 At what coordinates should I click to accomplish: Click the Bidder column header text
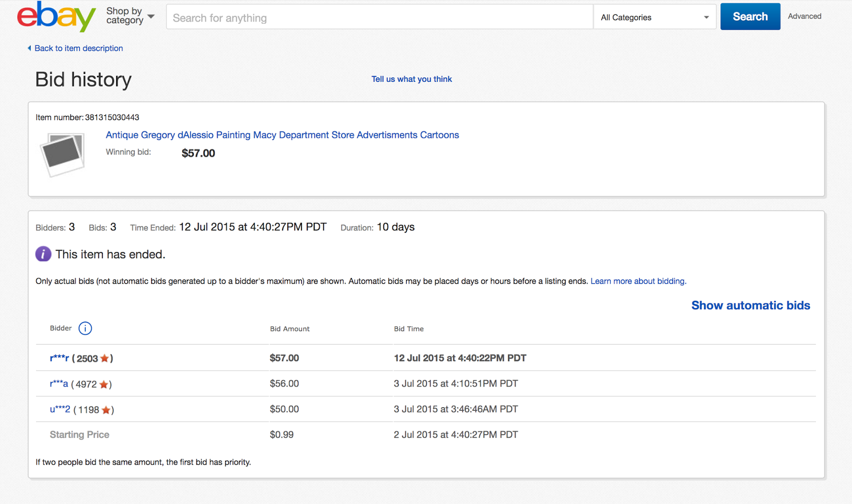click(x=61, y=328)
